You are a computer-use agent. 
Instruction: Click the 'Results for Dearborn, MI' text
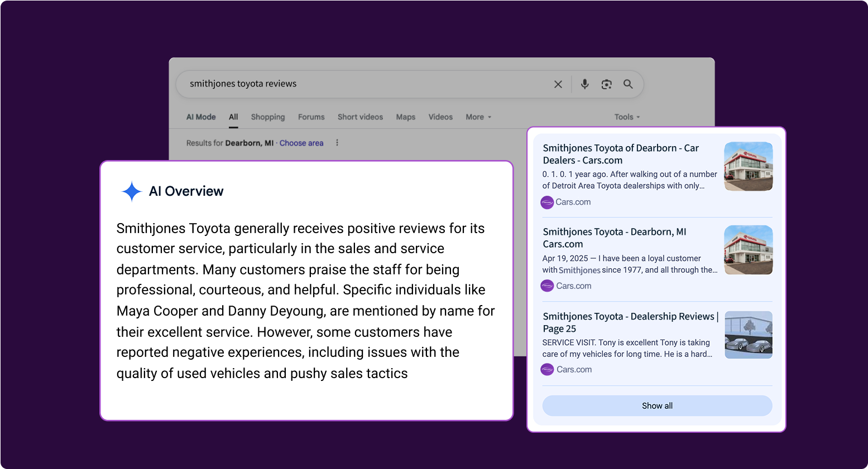tap(230, 143)
